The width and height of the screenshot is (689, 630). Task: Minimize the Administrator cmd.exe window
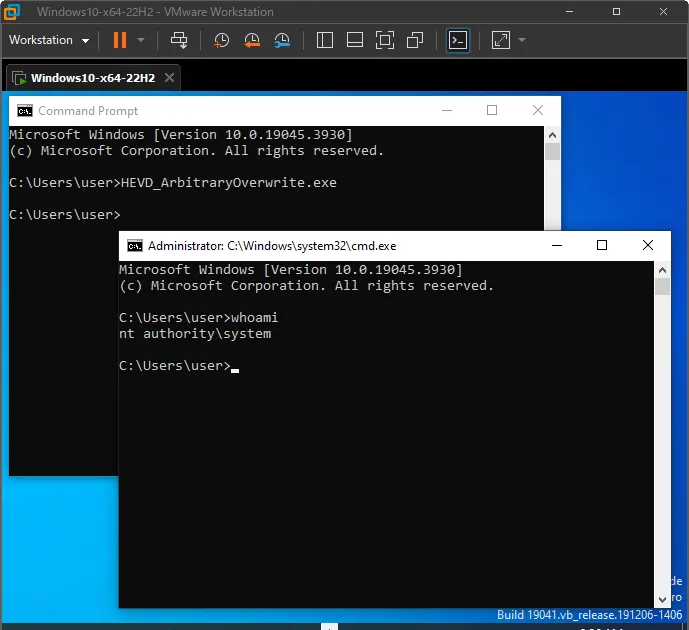[x=557, y=246]
